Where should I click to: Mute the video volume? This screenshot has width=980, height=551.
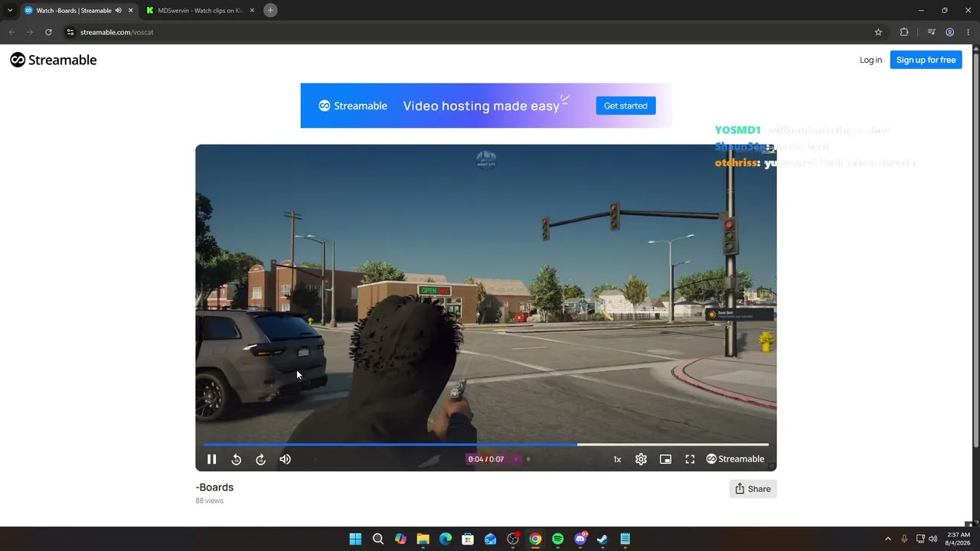pyautogui.click(x=286, y=459)
